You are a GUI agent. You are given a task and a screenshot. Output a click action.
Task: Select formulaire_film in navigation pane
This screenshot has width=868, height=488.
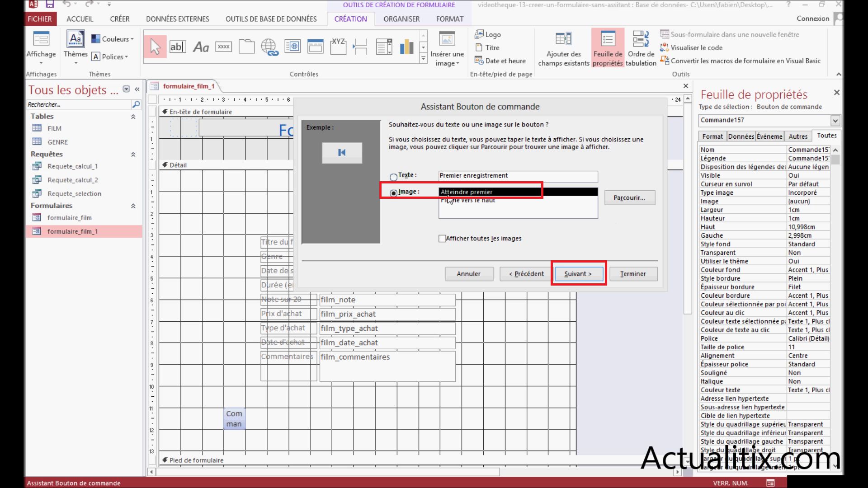click(69, 218)
